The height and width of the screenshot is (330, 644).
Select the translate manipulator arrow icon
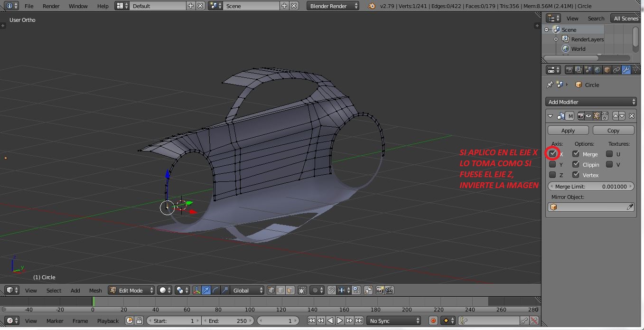pos(206,290)
